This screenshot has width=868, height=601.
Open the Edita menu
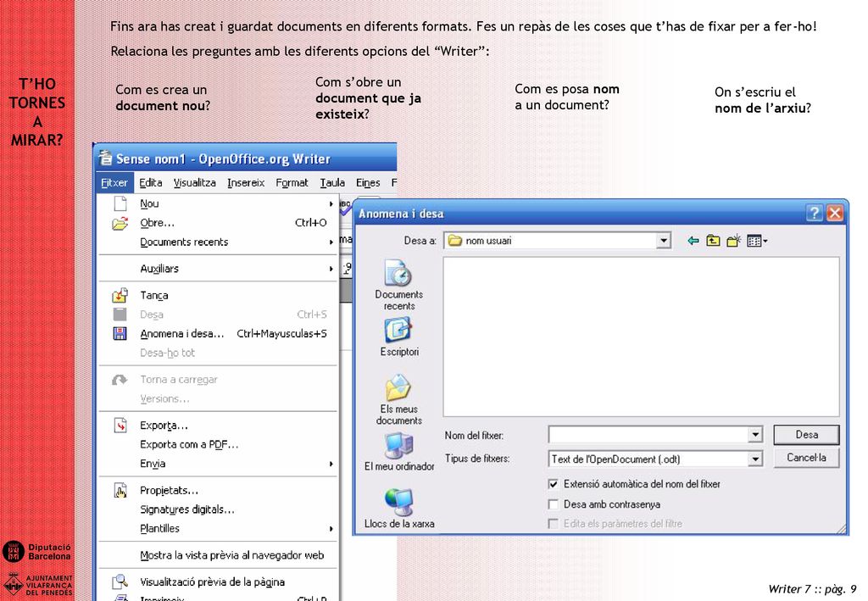click(151, 182)
